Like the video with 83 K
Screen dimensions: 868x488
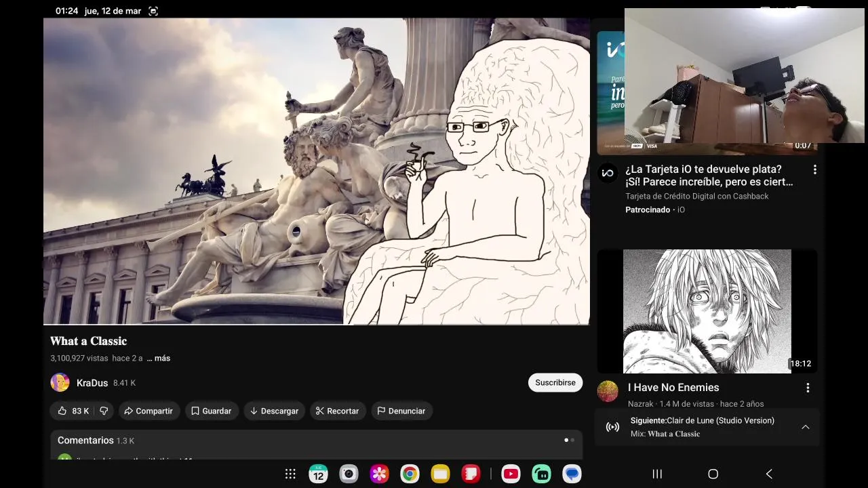click(73, 411)
